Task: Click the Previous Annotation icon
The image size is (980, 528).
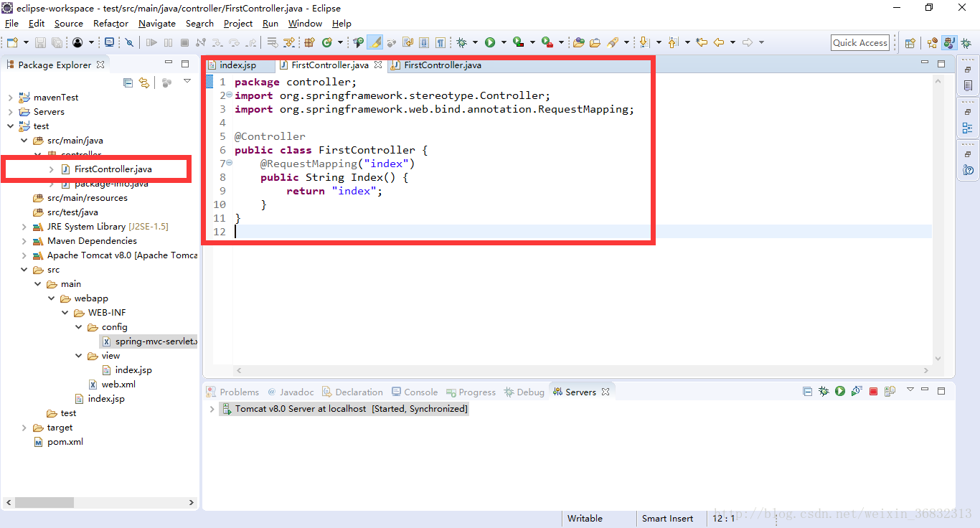Action: pyautogui.click(x=673, y=43)
